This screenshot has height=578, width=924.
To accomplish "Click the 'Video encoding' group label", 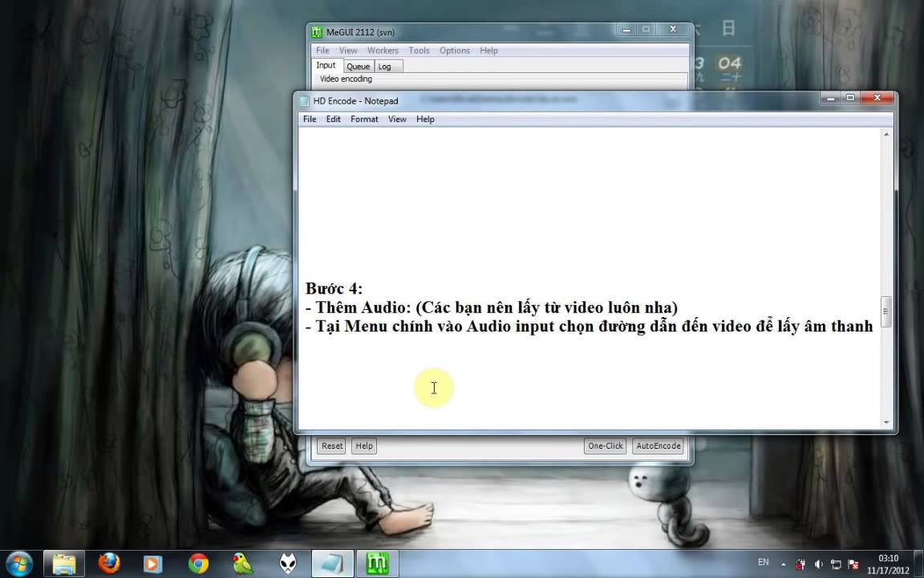I will [x=346, y=79].
